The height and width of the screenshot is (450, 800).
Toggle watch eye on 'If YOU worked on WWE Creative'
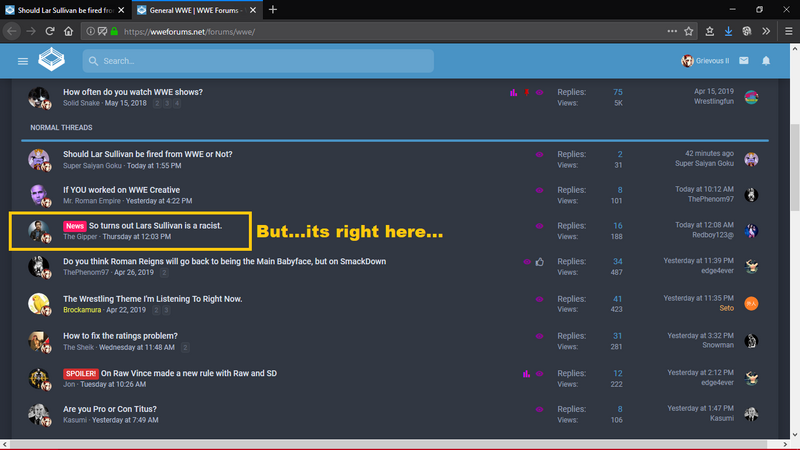click(x=539, y=190)
